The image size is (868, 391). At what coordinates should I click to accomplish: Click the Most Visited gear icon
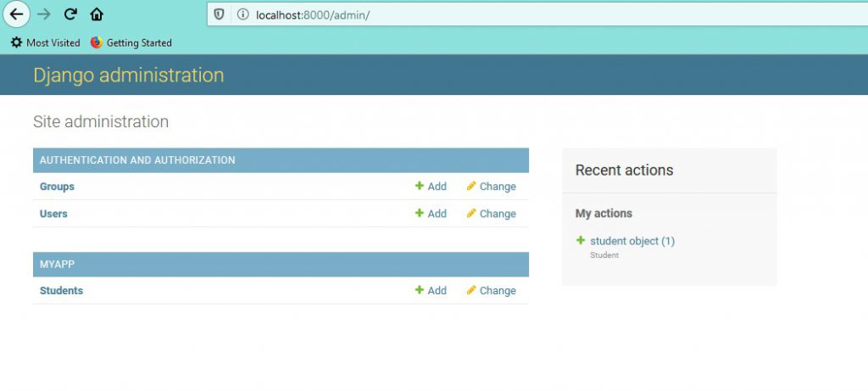tap(17, 42)
